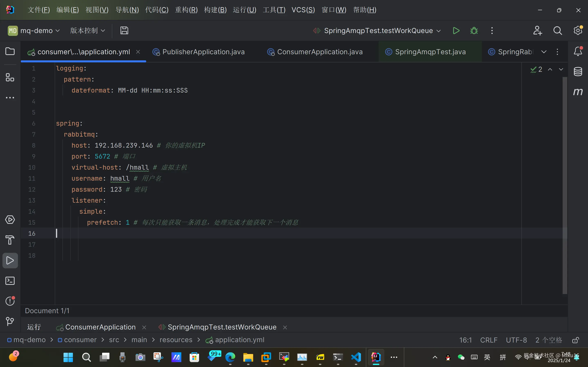Open the Project folder tool window
This screenshot has width=588, height=367.
coord(10,51)
